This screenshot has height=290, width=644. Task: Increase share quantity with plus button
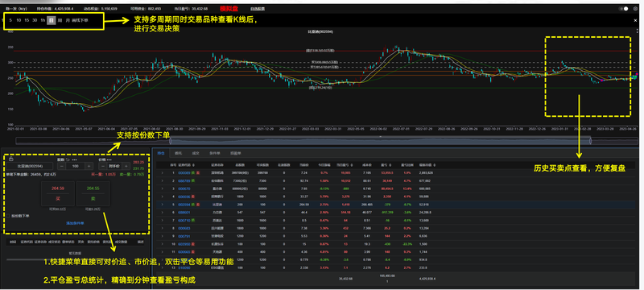[89, 166]
